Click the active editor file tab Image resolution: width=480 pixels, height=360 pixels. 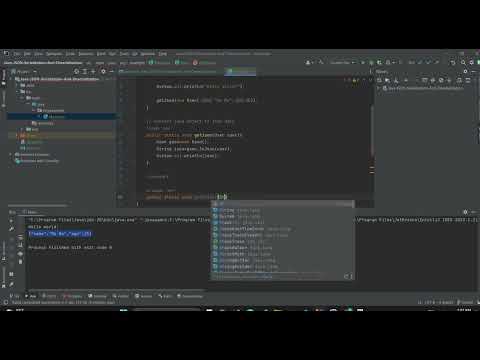[240, 72]
